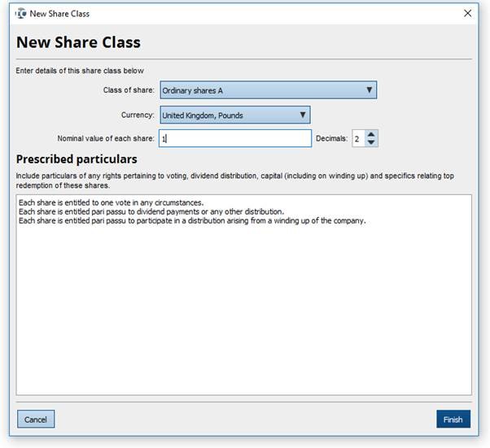This screenshot has width=490, height=448.
Task: Click the Prescribed particulars heading
Action: [x=77, y=159]
